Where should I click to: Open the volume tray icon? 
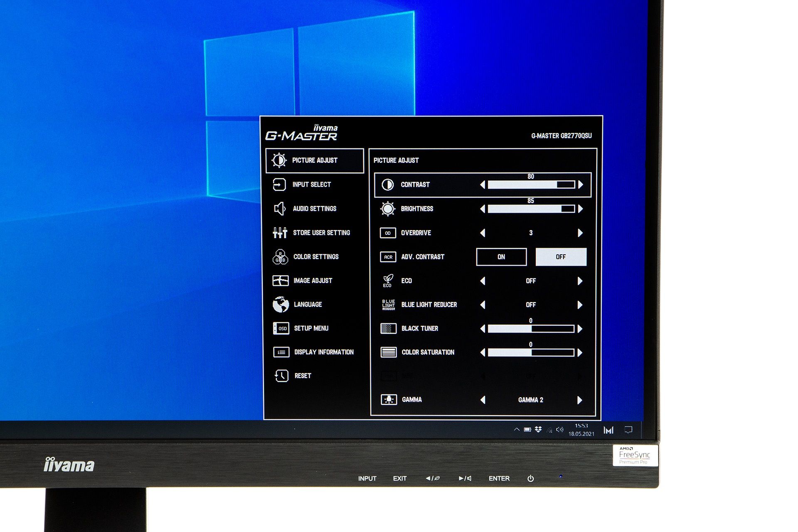(560, 430)
